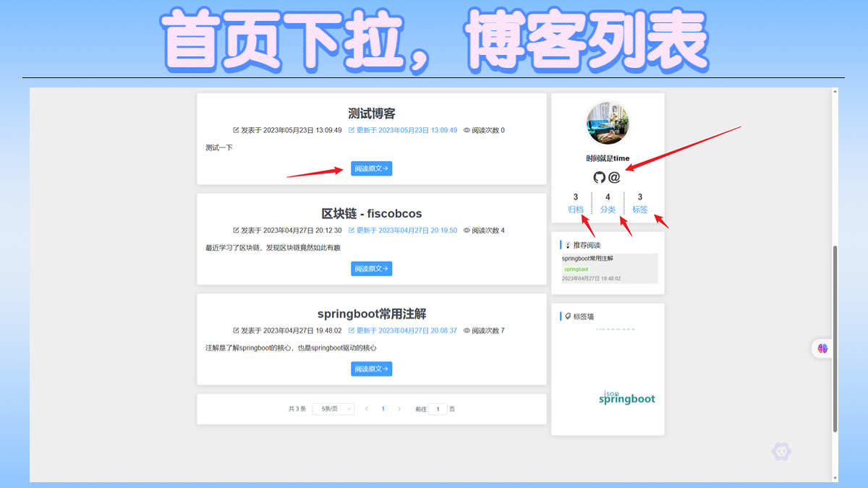The image size is (868, 488).
Task: Click the update icon on 测试博客 post
Action: pyautogui.click(x=352, y=130)
